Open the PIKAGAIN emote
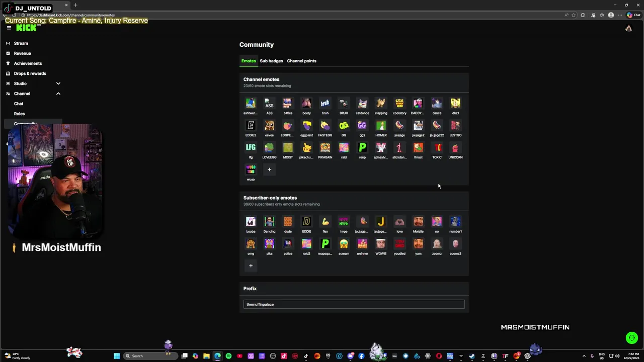Screen dimensions: 644x362 (325, 148)
